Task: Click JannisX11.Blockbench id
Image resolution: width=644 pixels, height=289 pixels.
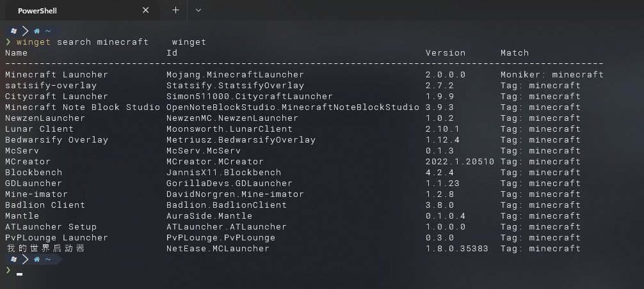Action: click(223, 172)
